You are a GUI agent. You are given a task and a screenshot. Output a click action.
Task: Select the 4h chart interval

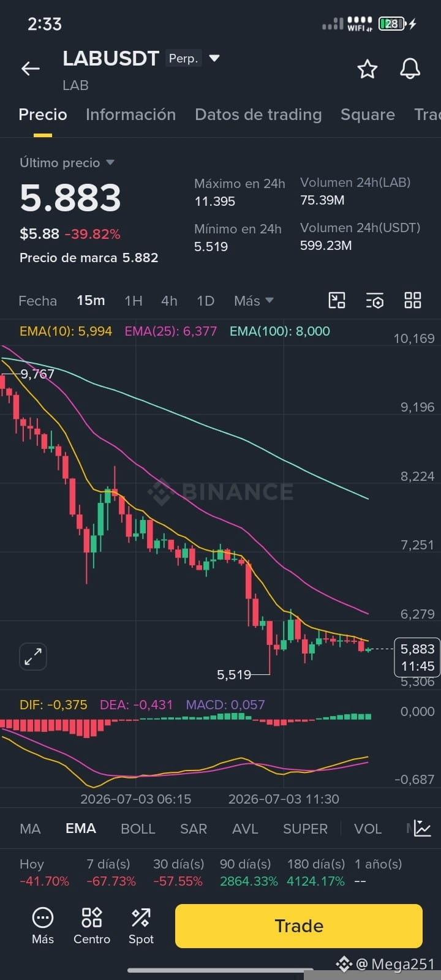169,301
